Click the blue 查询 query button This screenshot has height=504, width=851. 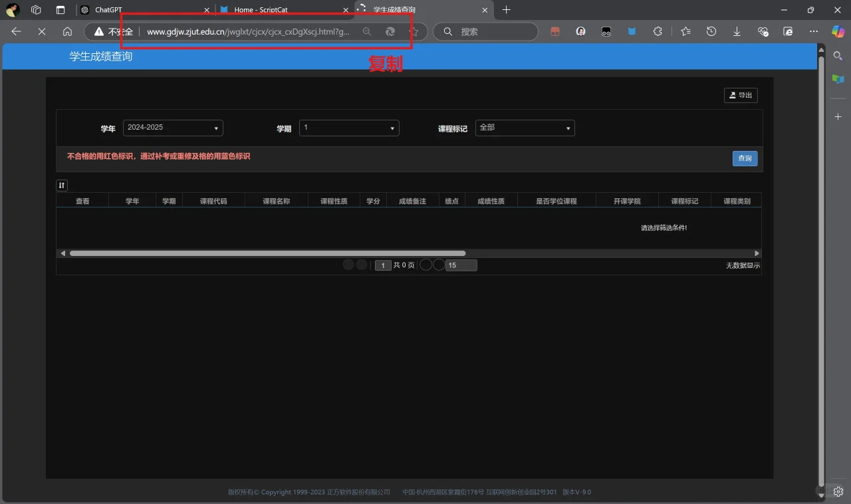(x=745, y=158)
